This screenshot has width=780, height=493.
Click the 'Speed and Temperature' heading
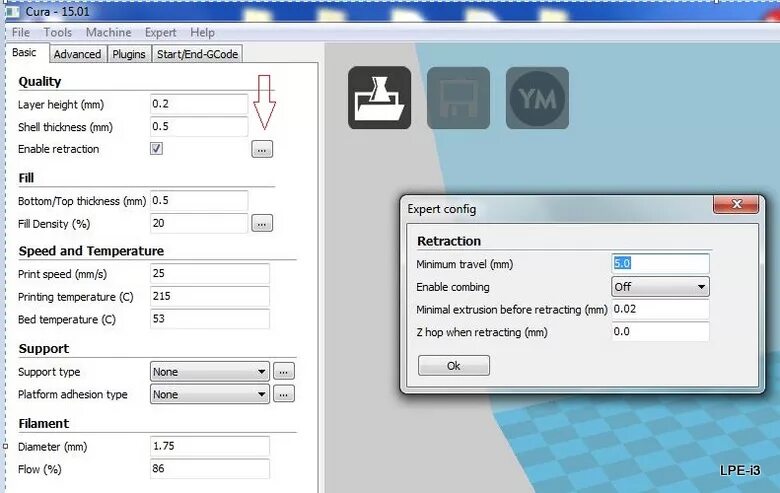(x=91, y=251)
